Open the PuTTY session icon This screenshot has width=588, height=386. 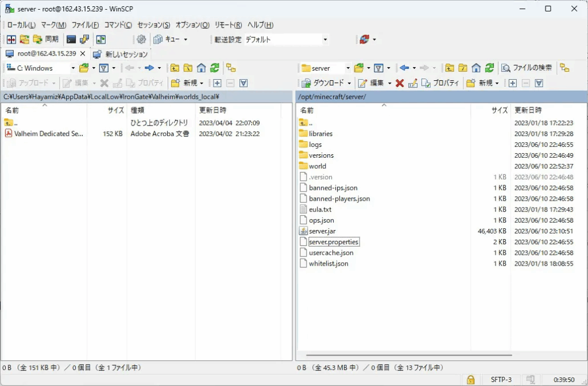pyautogui.click(x=84, y=40)
